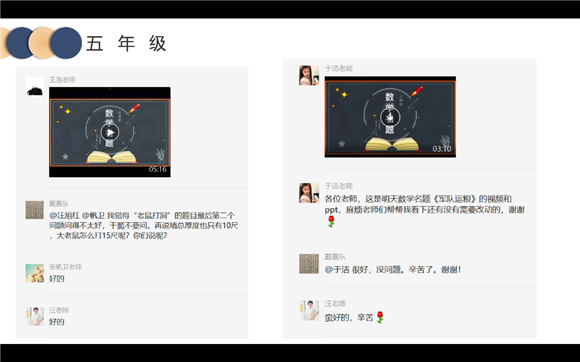Click 于洁老师's avatar above the video

tap(309, 75)
